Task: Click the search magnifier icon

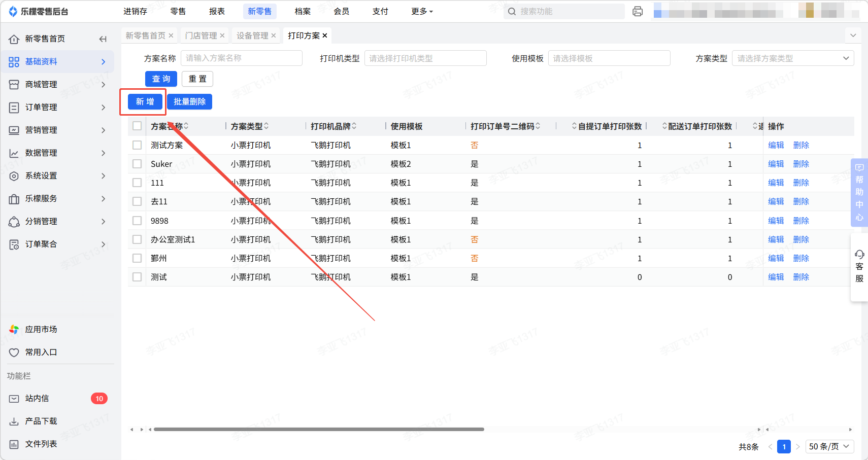Action: pos(512,11)
